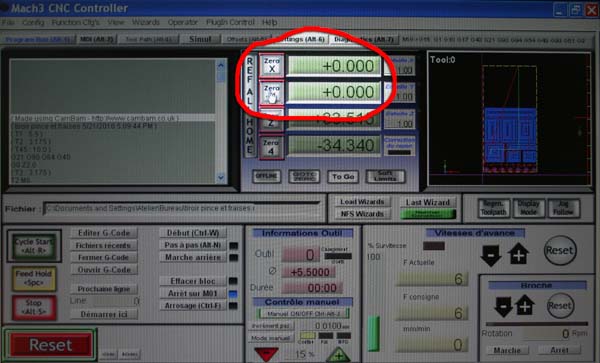Click the Zero X axis button

tap(271, 65)
